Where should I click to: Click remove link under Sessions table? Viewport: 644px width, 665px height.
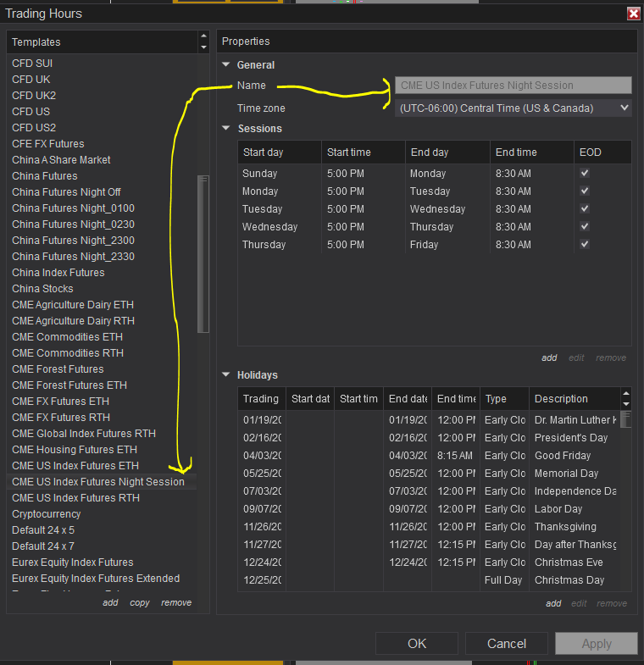click(611, 357)
